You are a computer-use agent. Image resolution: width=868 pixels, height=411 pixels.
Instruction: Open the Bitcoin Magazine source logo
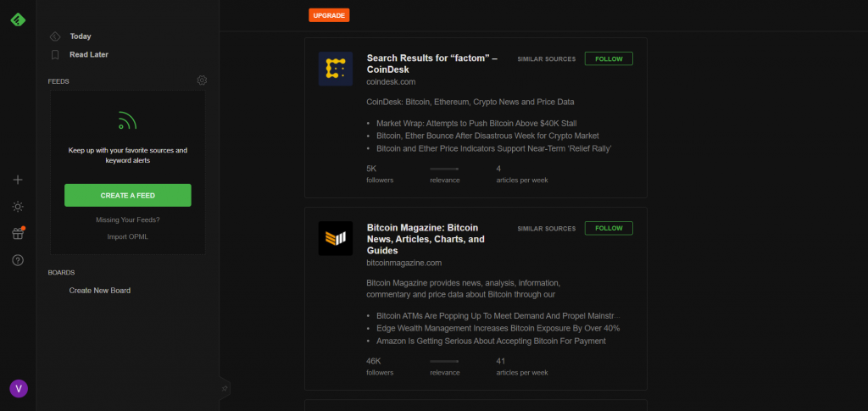(336, 238)
